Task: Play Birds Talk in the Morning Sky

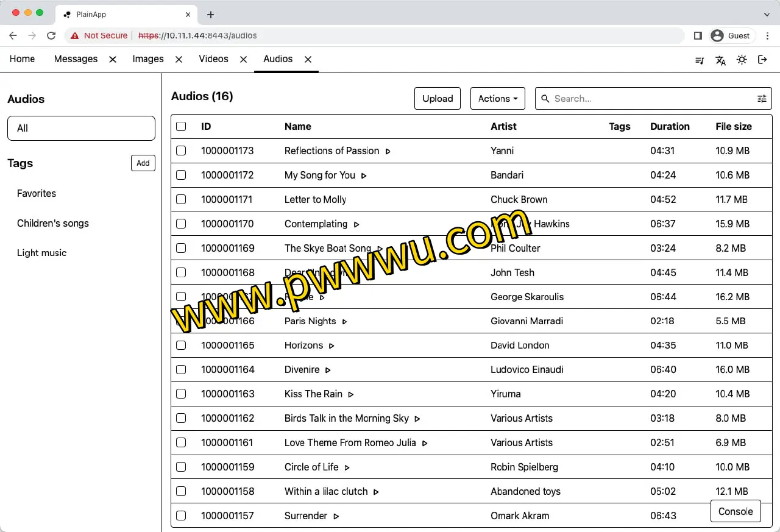Action: tap(417, 419)
